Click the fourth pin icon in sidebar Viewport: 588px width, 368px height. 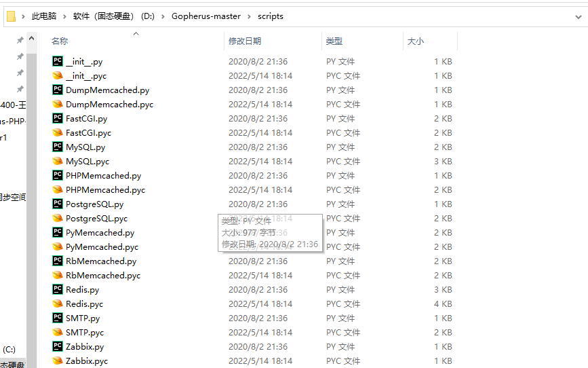click(x=20, y=89)
